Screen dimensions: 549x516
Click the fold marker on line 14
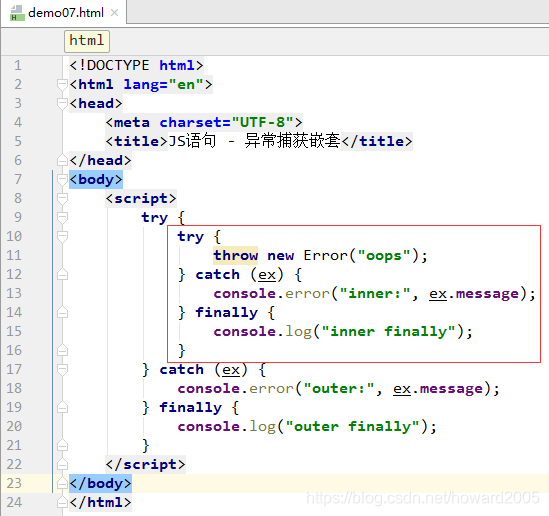[x=62, y=312]
